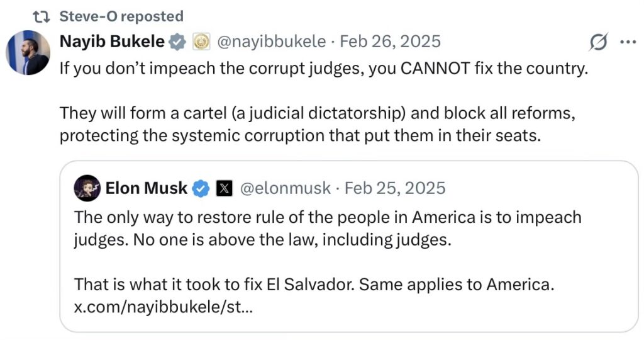Open the Elon Musk display name
The image size is (644, 340).
coord(147,188)
